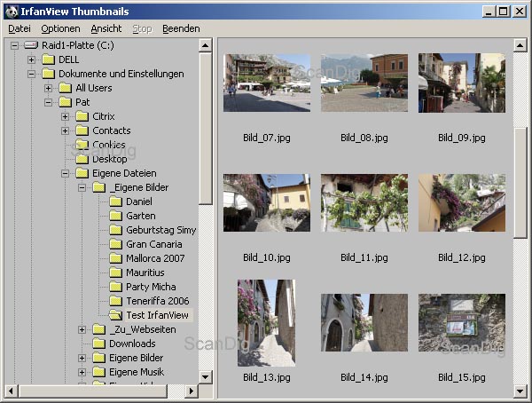Collapse the Eigene Dateien node
The image size is (532, 403).
coord(65,174)
